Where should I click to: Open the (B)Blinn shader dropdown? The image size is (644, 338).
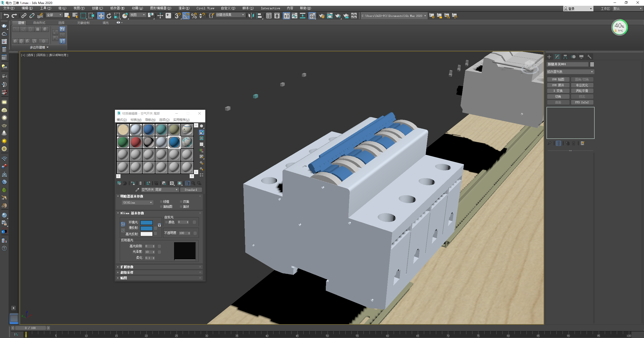pyautogui.click(x=137, y=203)
